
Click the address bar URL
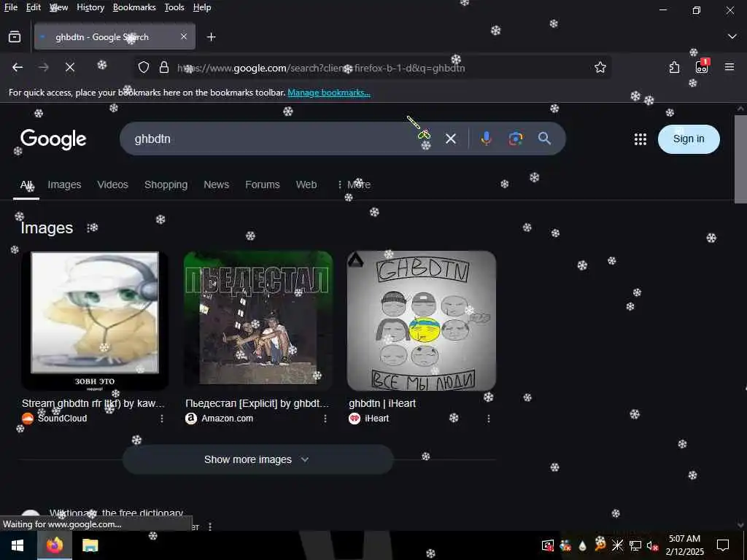pos(321,68)
